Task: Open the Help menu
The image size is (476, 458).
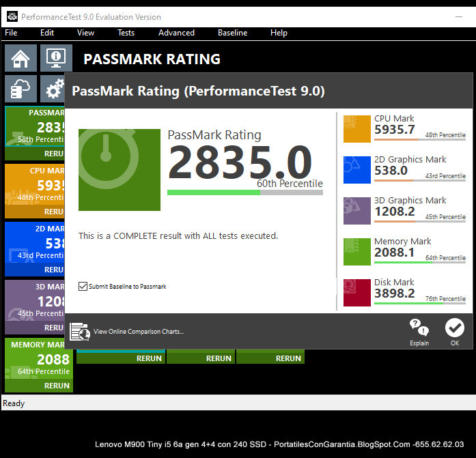Action: (x=279, y=33)
